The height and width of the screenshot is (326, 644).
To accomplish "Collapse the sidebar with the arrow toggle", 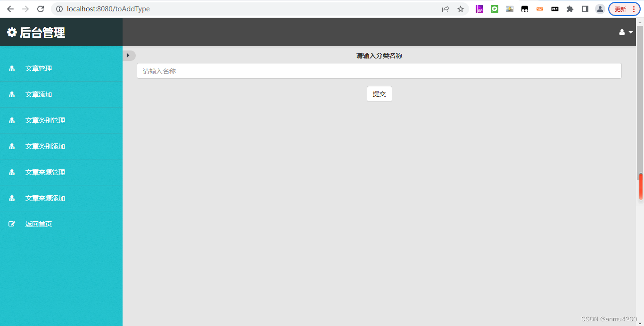I will point(129,56).
